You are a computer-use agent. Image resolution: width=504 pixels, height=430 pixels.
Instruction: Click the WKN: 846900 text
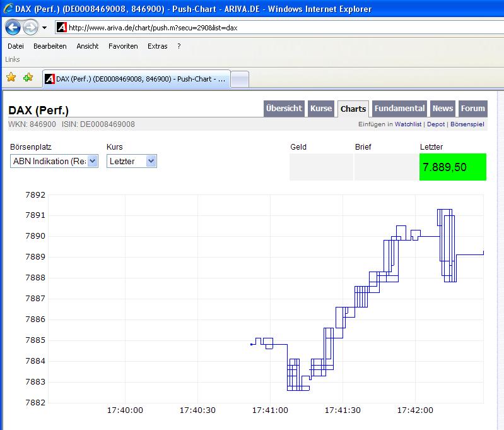[32, 124]
